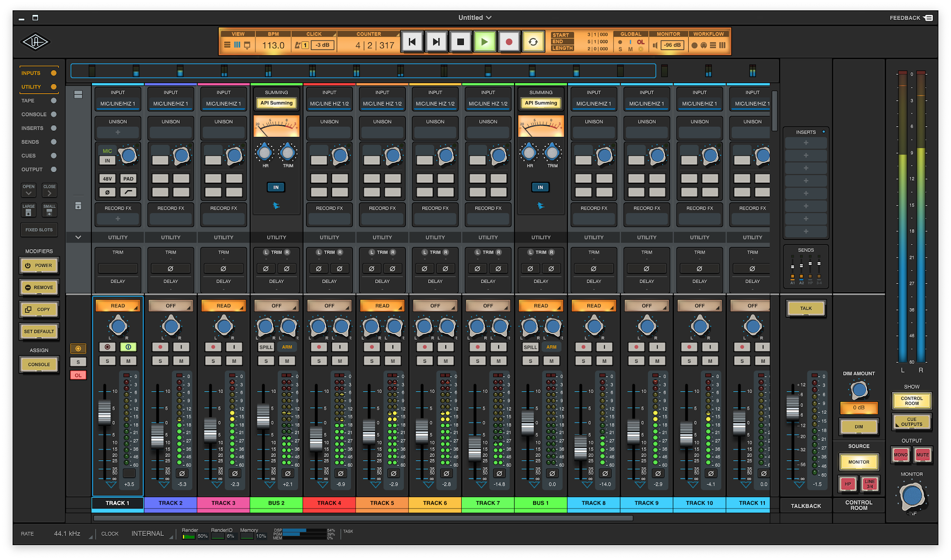Viewport: 951px width, 560px height.
Task: Toggle the yellow Loop cycle button
Action: 533,42
